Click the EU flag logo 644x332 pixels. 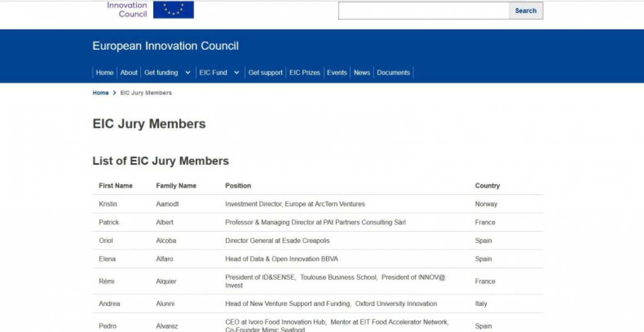pos(173,10)
